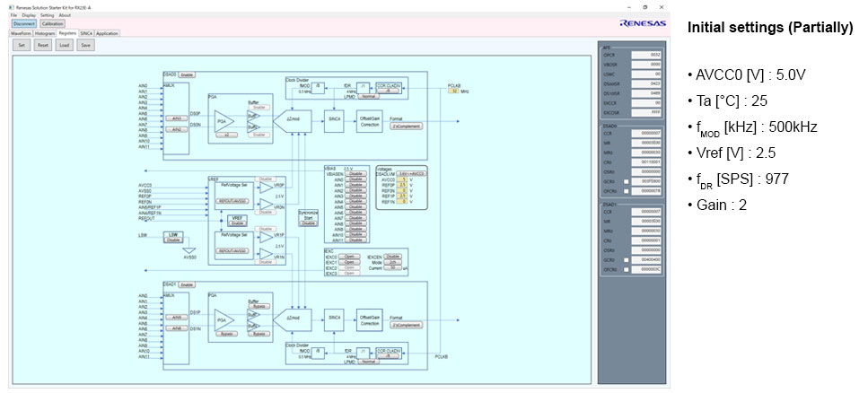Open DSAD0 CCR.CLKDIV /8 selector
This screenshot has width=868, height=393.
[388, 91]
